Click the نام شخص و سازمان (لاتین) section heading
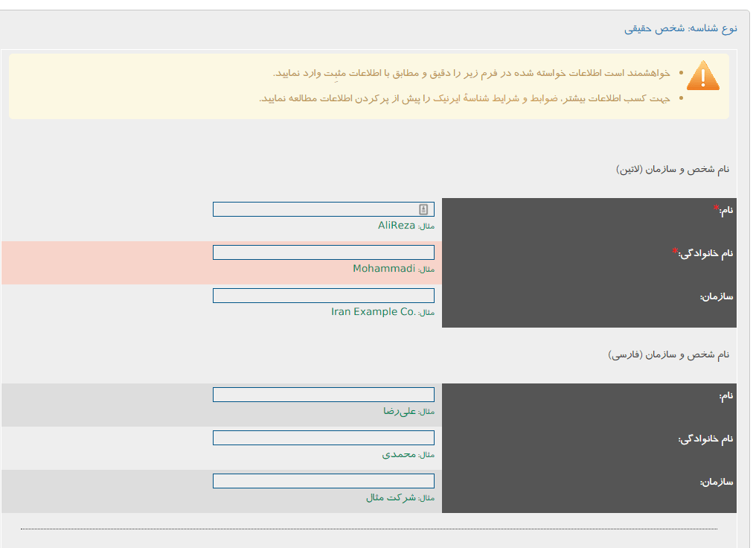This screenshot has width=756, height=548. coord(673,170)
